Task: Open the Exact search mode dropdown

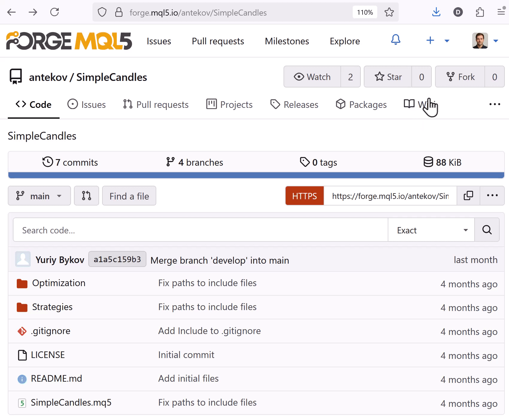Action: pyautogui.click(x=431, y=230)
